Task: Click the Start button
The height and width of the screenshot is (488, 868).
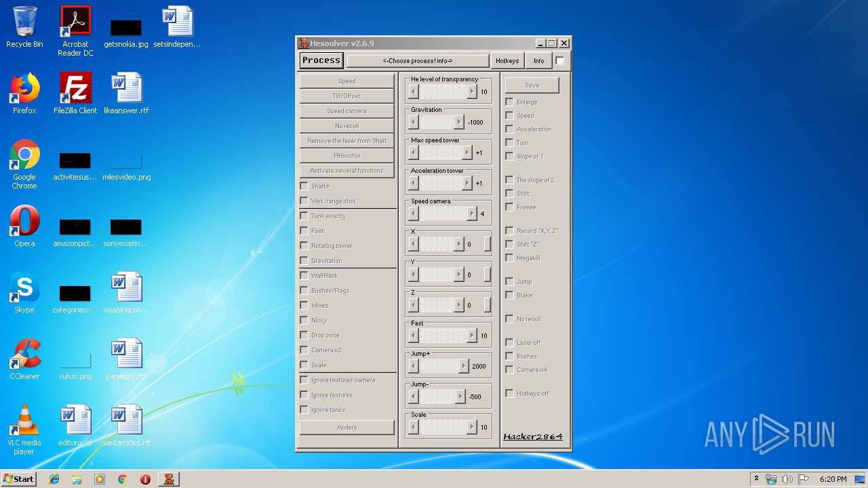Action: click(x=19, y=479)
